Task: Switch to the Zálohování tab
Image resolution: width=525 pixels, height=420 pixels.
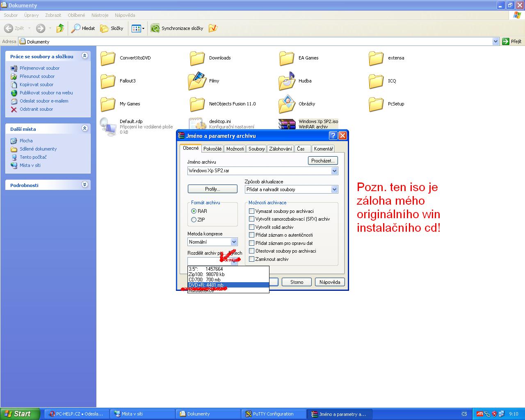Action: (x=281, y=149)
